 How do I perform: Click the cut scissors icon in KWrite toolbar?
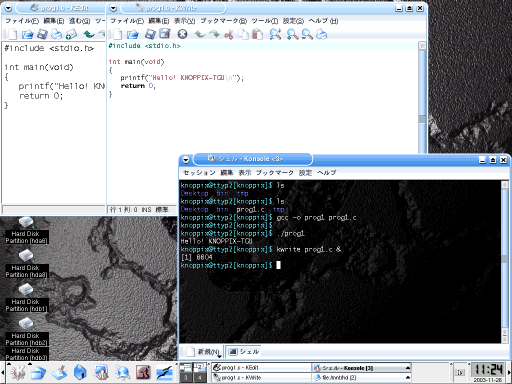(229, 34)
